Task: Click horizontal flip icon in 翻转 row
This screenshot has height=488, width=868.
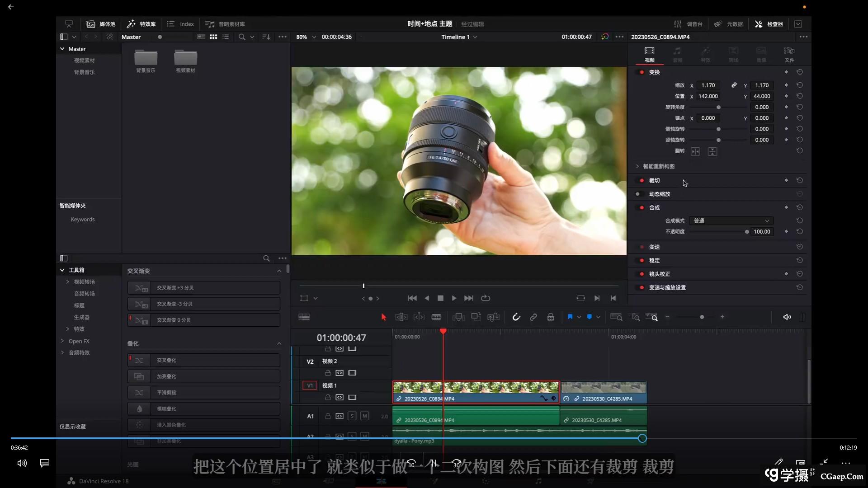Action: 695,152
